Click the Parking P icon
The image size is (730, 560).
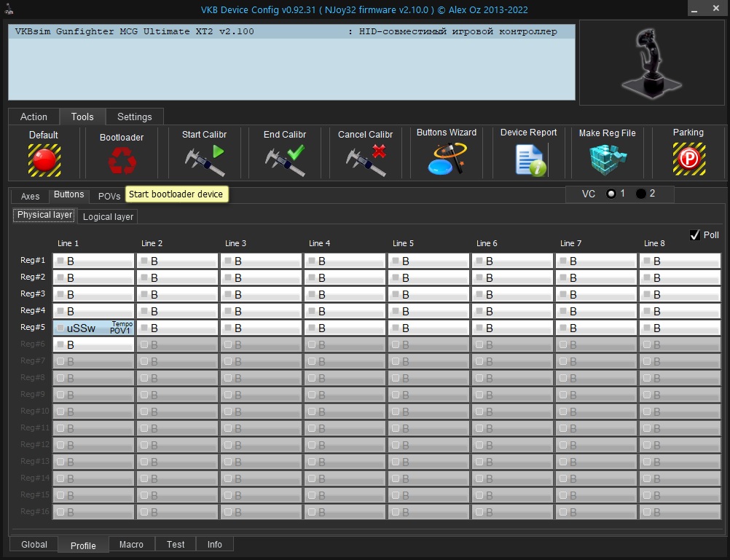click(689, 159)
